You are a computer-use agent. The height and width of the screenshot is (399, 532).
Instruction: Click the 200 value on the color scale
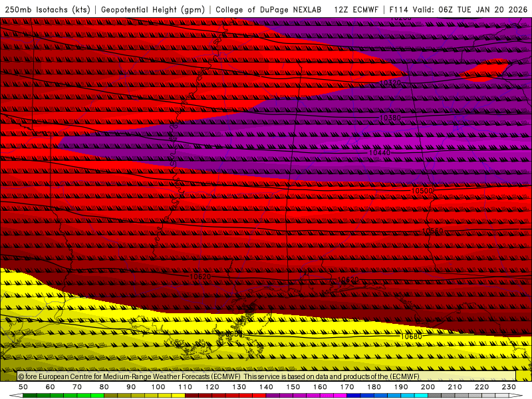[x=428, y=387]
